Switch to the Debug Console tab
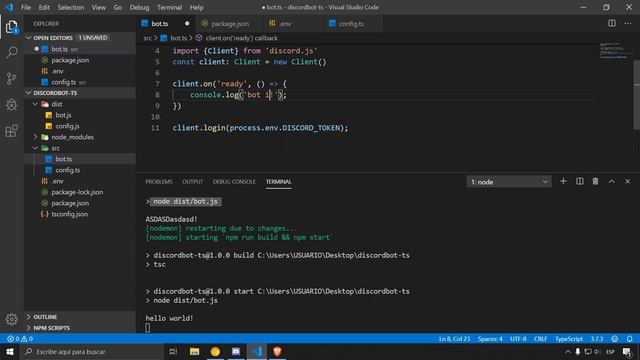This screenshot has width=640, height=360. [x=234, y=182]
